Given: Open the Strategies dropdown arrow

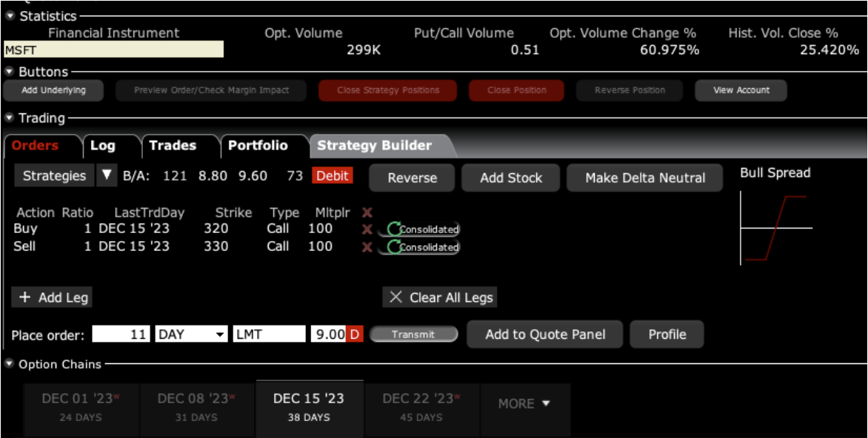Looking at the screenshot, I should 107,176.
